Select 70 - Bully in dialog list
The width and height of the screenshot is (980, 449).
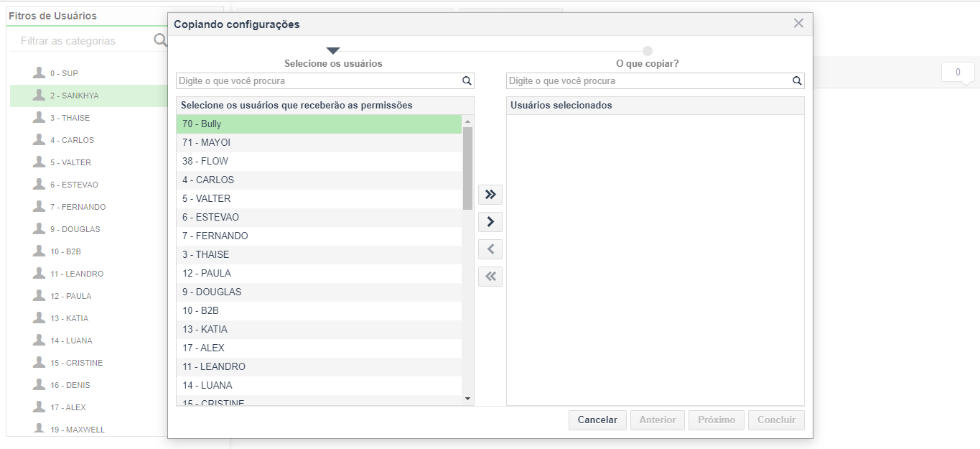tap(319, 124)
